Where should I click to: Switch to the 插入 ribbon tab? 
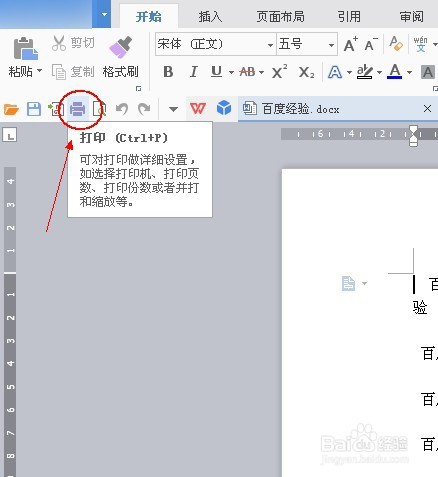[x=210, y=16]
